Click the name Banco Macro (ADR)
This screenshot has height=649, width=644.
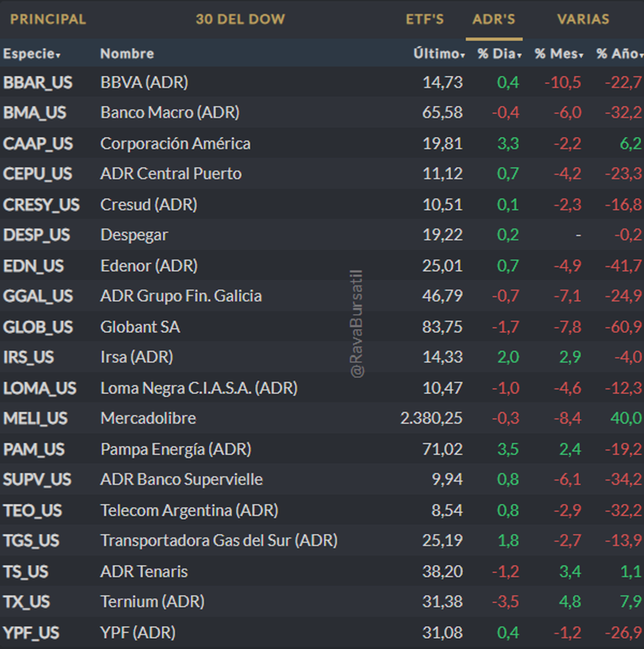170,113
